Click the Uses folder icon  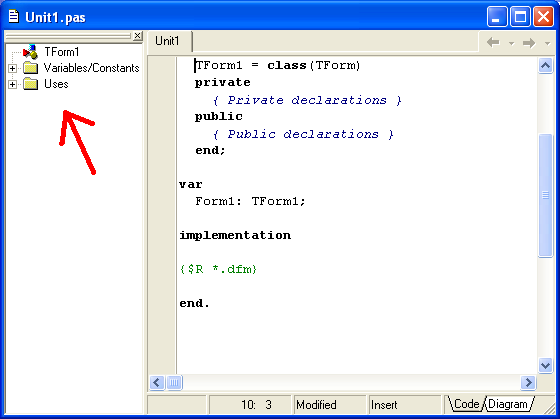(x=31, y=84)
